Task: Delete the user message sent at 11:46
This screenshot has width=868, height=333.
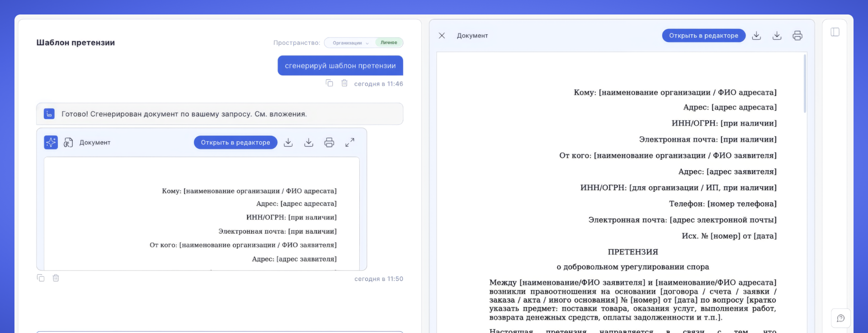Action: [x=344, y=83]
